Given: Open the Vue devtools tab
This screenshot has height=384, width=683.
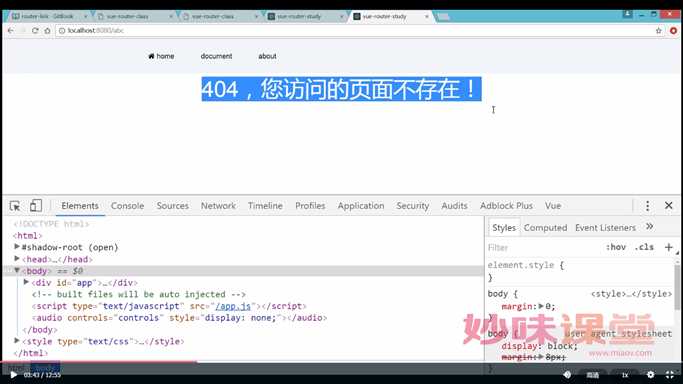Looking at the screenshot, I should tap(553, 206).
